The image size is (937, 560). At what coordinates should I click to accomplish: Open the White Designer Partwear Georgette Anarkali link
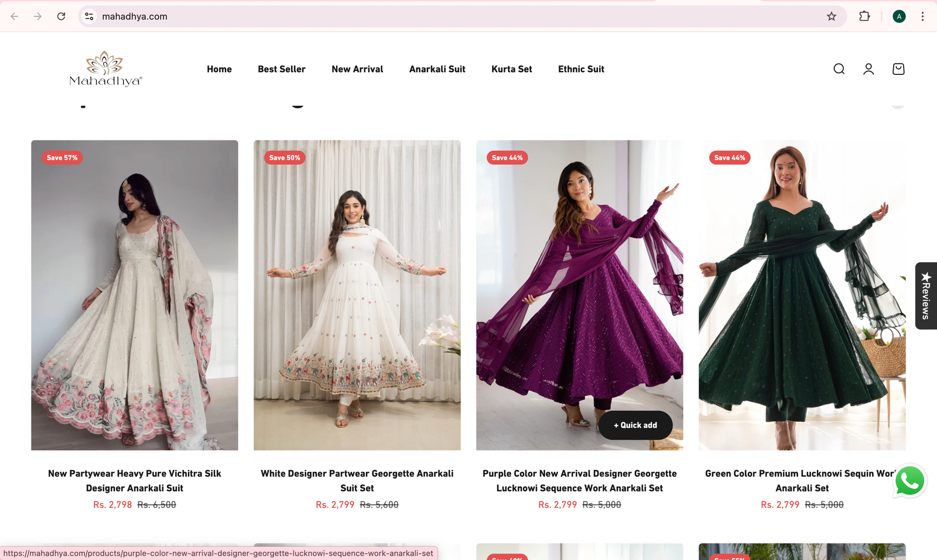point(357,480)
